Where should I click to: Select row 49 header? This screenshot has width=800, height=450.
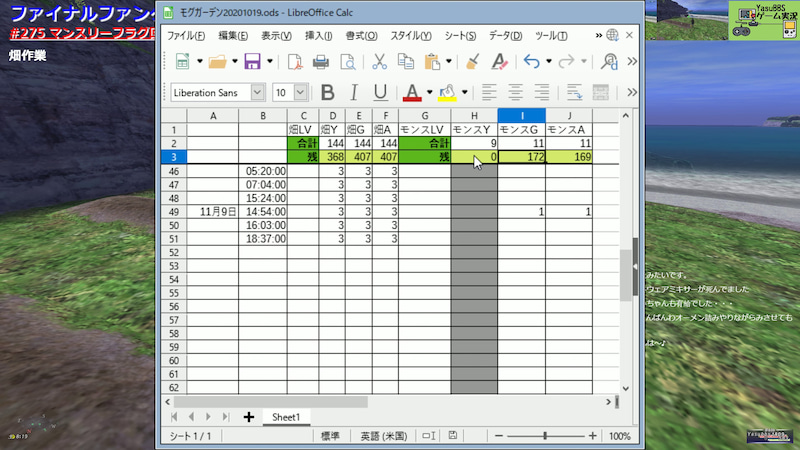point(173,212)
